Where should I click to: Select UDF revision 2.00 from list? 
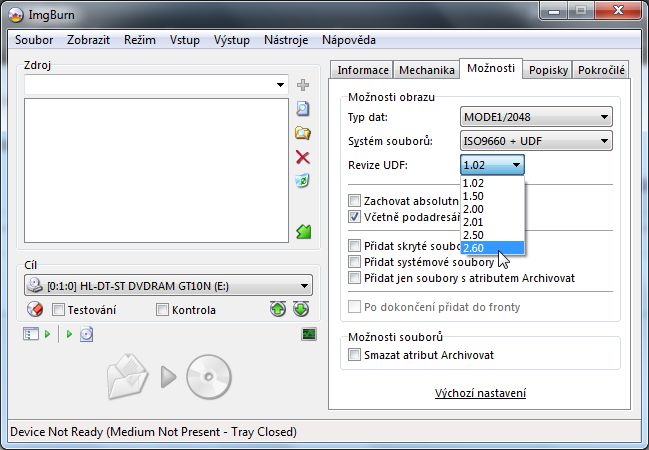point(493,209)
